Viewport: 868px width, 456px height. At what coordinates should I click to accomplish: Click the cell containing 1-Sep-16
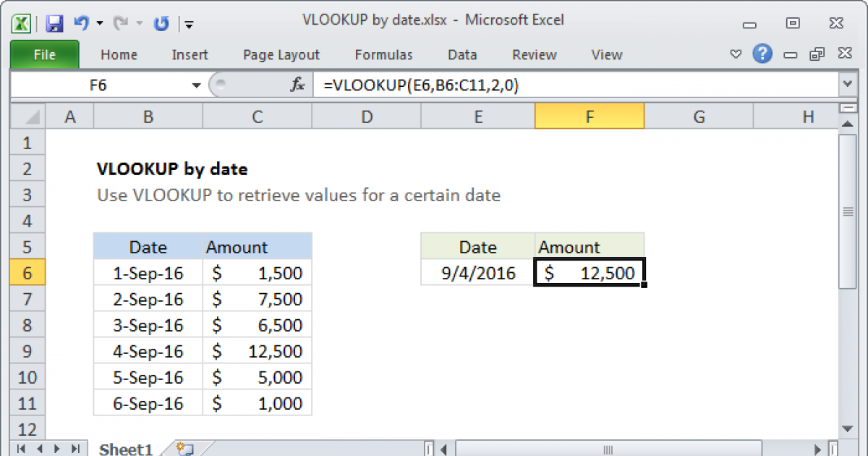point(148,273)
